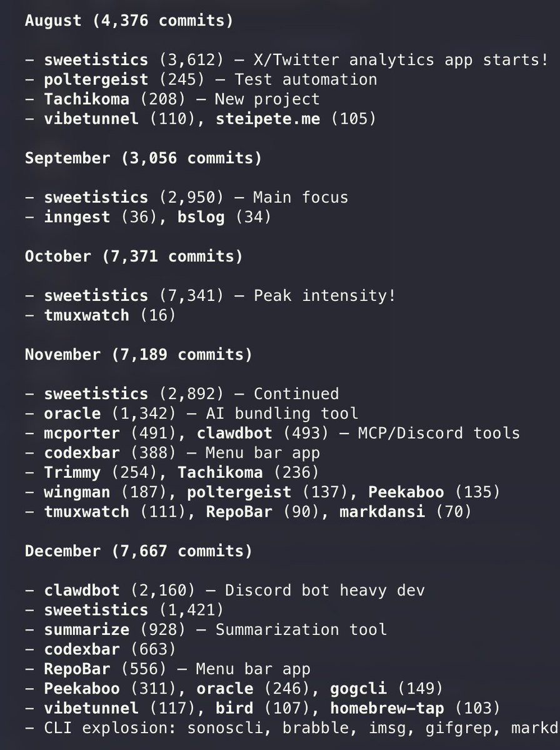Click the December 7,667 commits heading
This screenshot has width=560, height=750.
tap(139, 551)
